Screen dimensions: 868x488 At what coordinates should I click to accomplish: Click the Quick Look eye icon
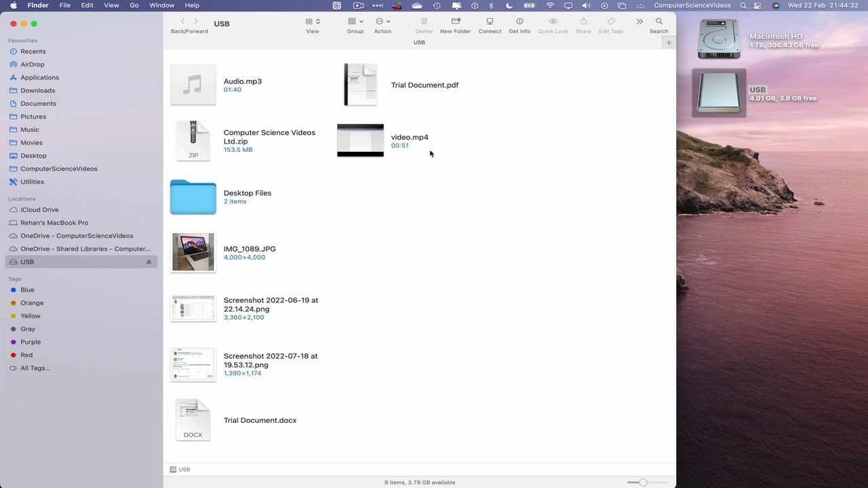pyautogui.click(x=553, y=22)
